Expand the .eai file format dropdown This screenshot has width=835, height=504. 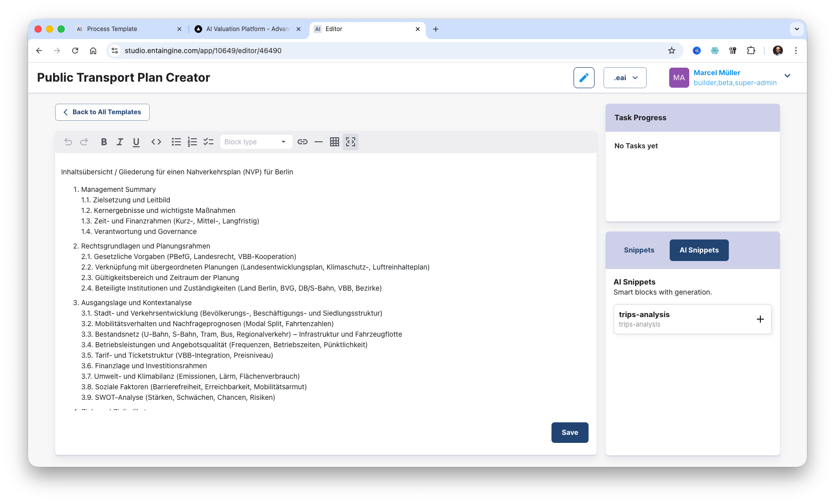625,78
